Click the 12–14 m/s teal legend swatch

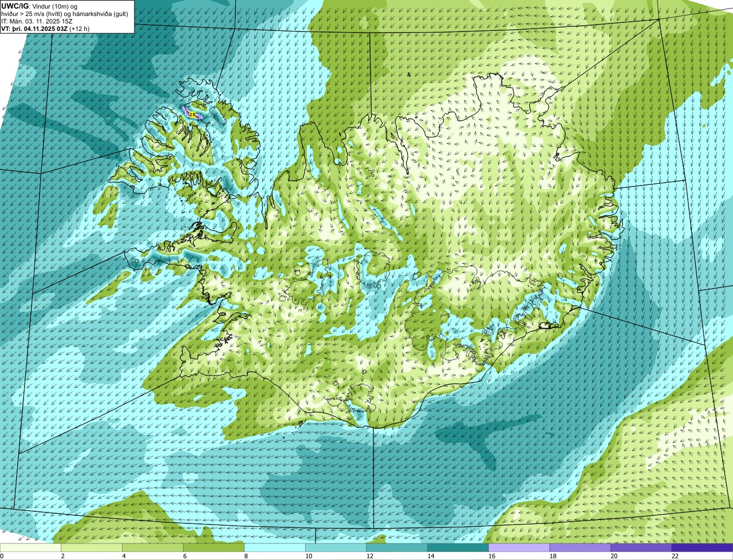click(x=397, y=548)
